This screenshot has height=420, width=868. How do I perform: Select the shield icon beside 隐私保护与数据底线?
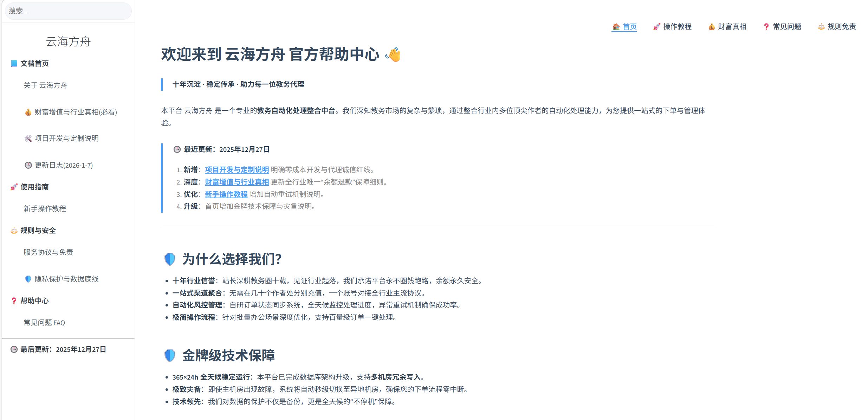(28, 279)
